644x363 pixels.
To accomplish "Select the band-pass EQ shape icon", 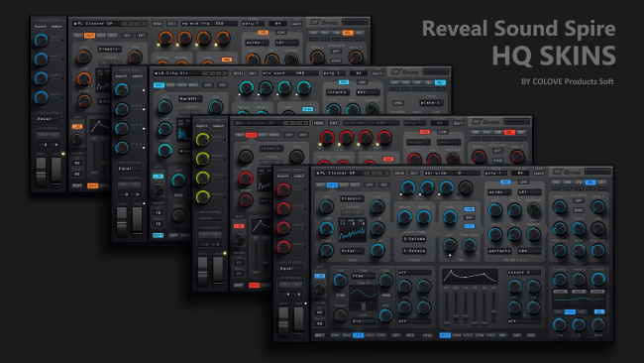I will [x=570, y=312].
